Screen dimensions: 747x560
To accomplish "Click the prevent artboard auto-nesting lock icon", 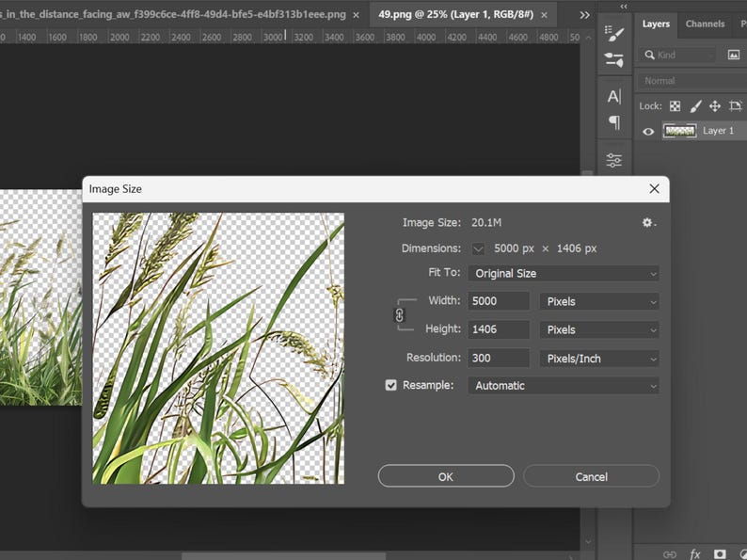I will [735, 105].
